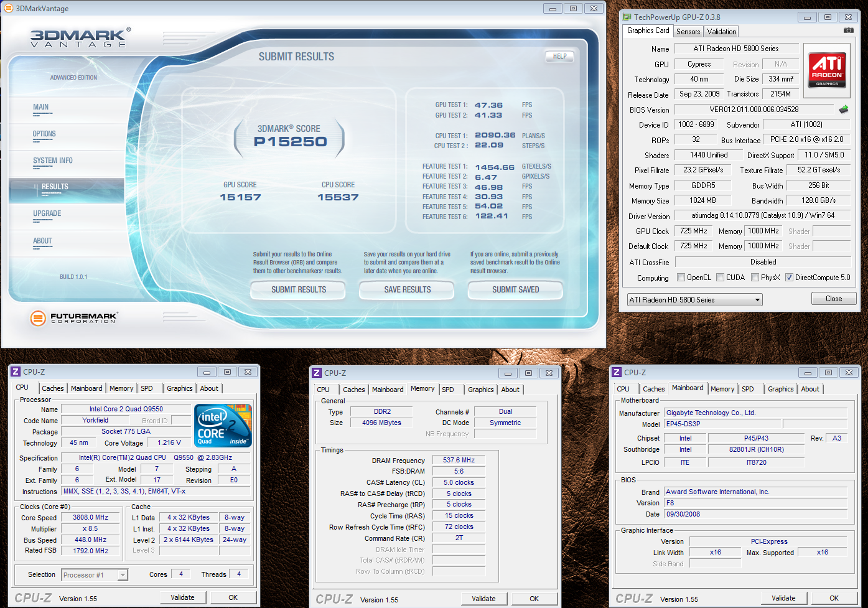The width and height of the screenshot is (868, 608).
Task: Open SPD tab in CPU-Z Memory window
Action: coord(448,390)
